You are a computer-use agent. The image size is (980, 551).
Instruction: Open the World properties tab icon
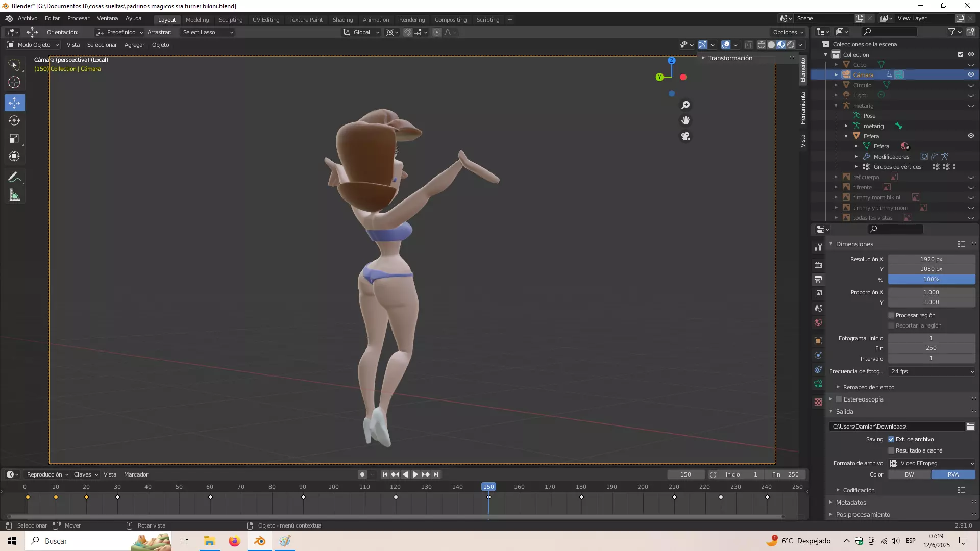pyautogui.click(x=818, y=322)
